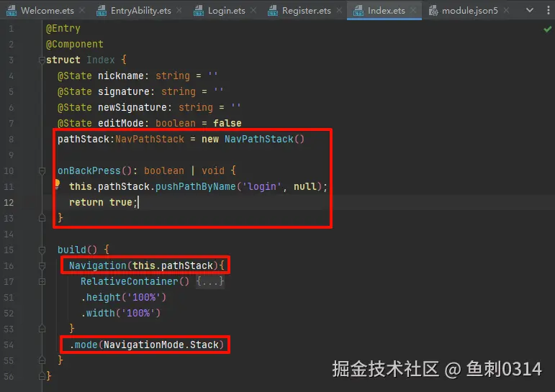
Task: Show hidden tabs dropdown arrow
Action: pos(530,10)
